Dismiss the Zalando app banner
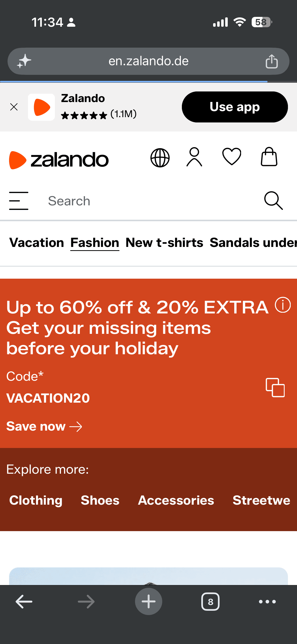Viewport: 297px width, 644px height. pyautogui.click(x=14, y=107)
